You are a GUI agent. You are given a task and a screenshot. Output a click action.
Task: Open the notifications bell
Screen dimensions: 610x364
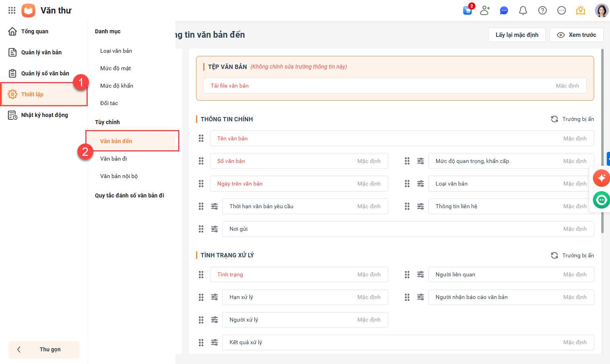[x=523, y=10]
